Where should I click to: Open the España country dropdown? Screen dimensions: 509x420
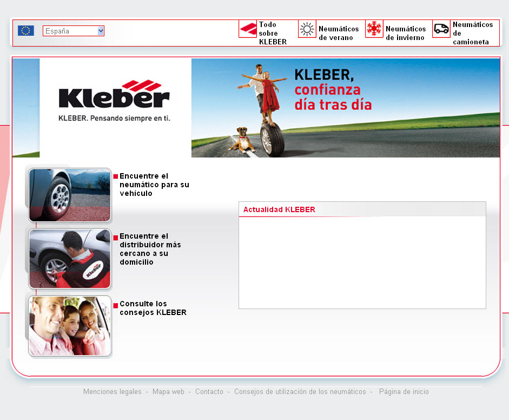tap(74, 31)
